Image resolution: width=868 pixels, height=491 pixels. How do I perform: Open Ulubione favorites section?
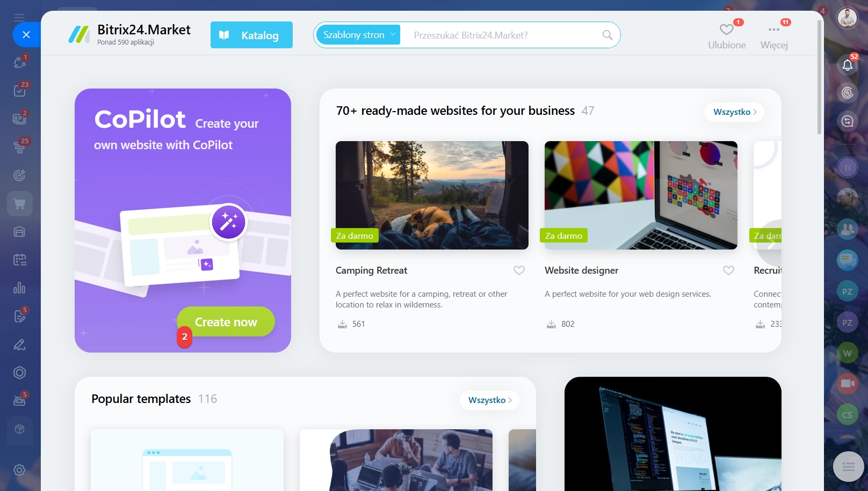[727, 36]
